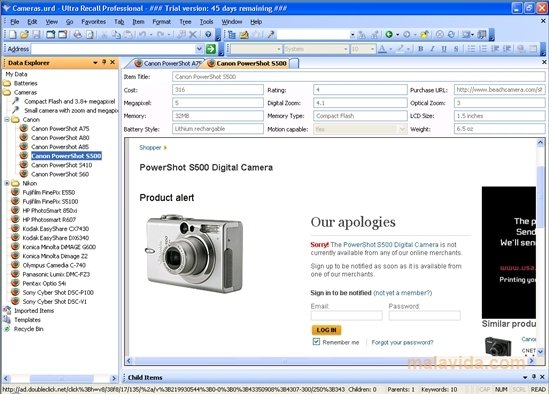Open the font size 10 dropdown
This screenshot has width=549, height=394.
(x=373, y=49)
